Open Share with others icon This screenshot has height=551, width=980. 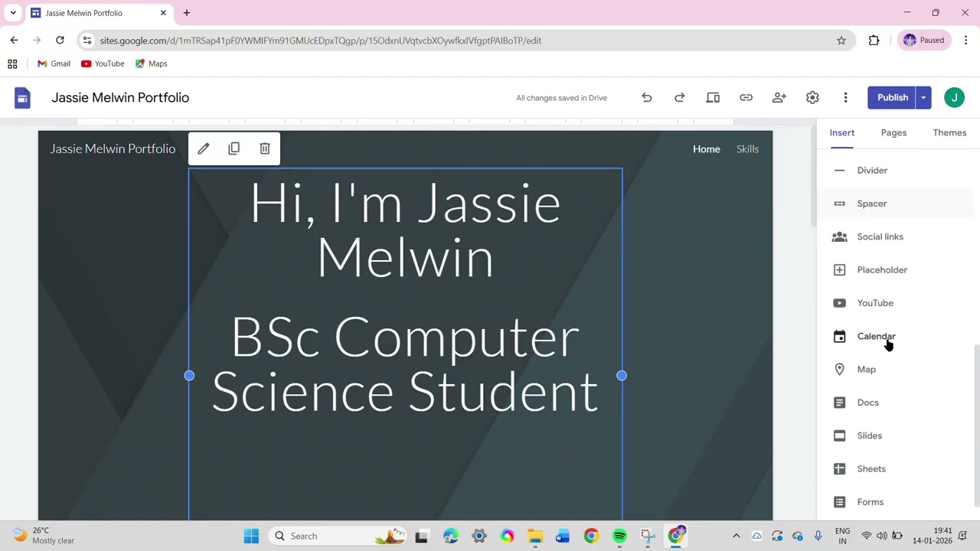[779, 97]
